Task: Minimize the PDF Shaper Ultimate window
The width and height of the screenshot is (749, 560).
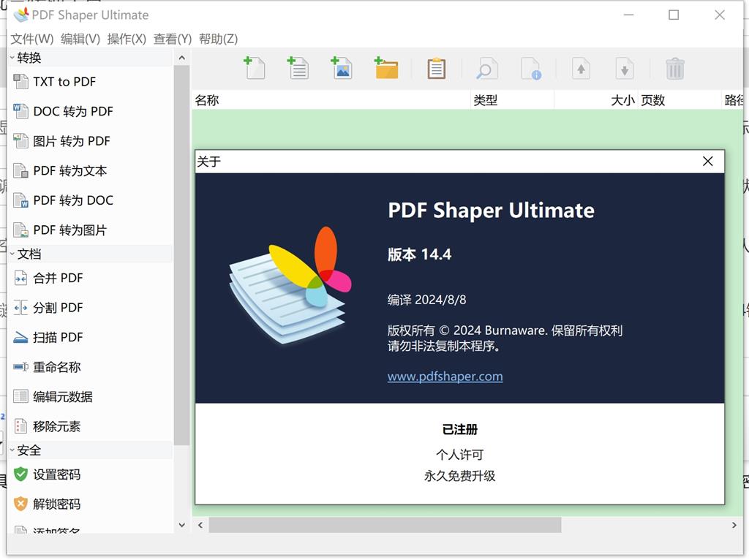Action: [628, 15]
